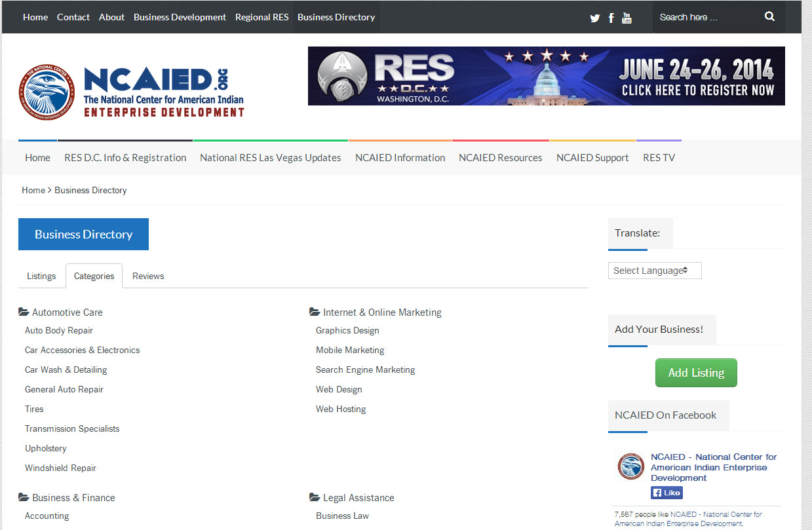Open Contact in the top bar
Screen dimensions: 812x530
[73, 17]
